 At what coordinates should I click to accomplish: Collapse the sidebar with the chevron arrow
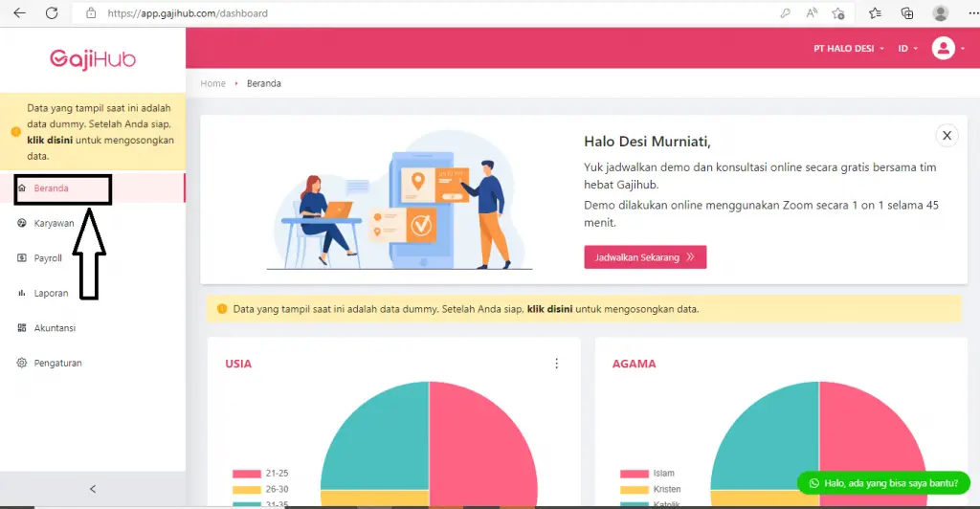93,489
